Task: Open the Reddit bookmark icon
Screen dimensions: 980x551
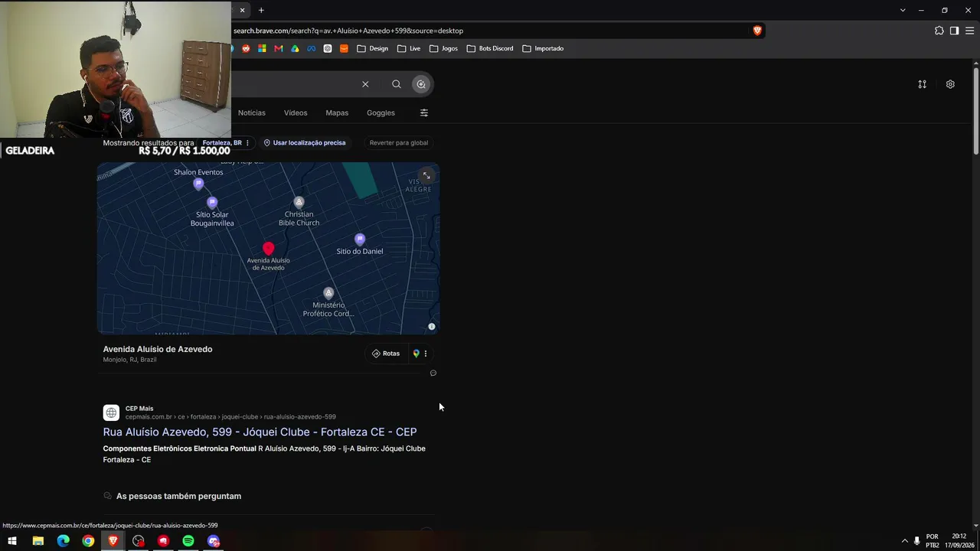Action: tap(246, 48)
